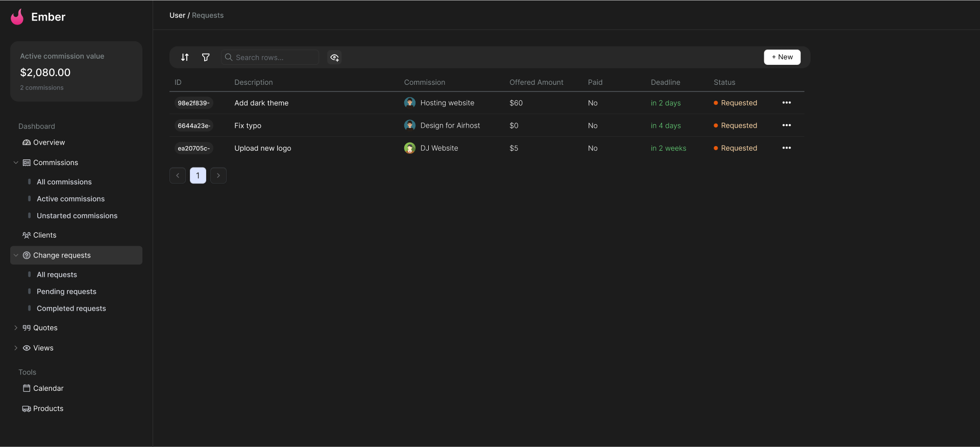Collapse the Change requests section chevron
The width and height of the screenshot is (980, 447).
pyautogui.click(x=16, y=255)
